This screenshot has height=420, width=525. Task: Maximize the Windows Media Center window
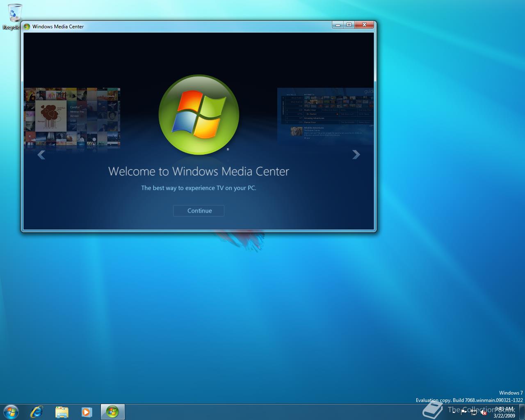[349, 25]
